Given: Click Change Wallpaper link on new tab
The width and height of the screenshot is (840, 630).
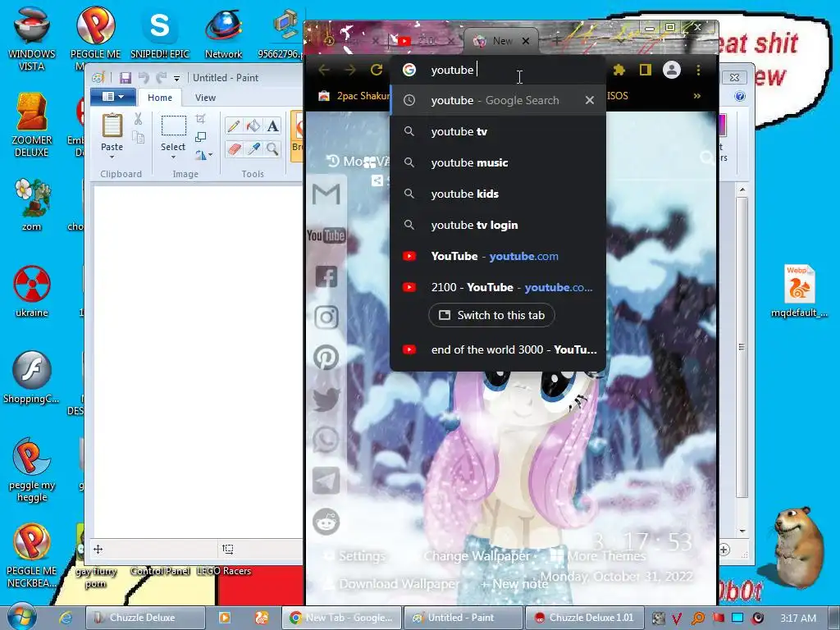Looking at the screenshot, I should pos(476,556).
